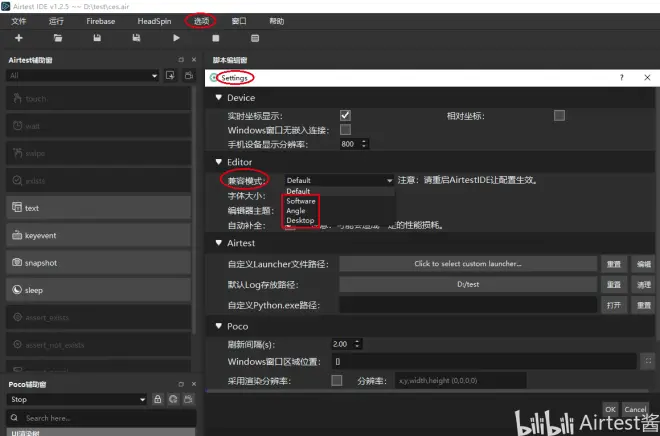
Task: Float the Poco assistant panel
Action: (x=181, y=384)
